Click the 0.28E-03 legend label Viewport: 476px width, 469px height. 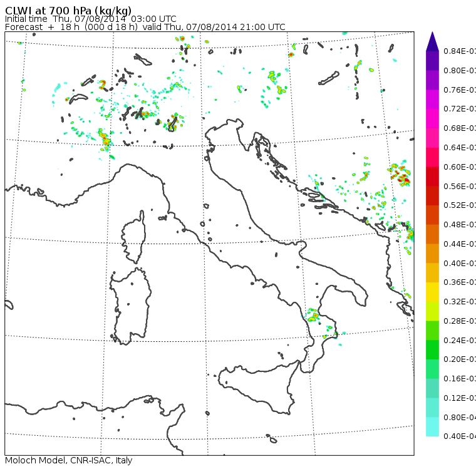point(460,321)
